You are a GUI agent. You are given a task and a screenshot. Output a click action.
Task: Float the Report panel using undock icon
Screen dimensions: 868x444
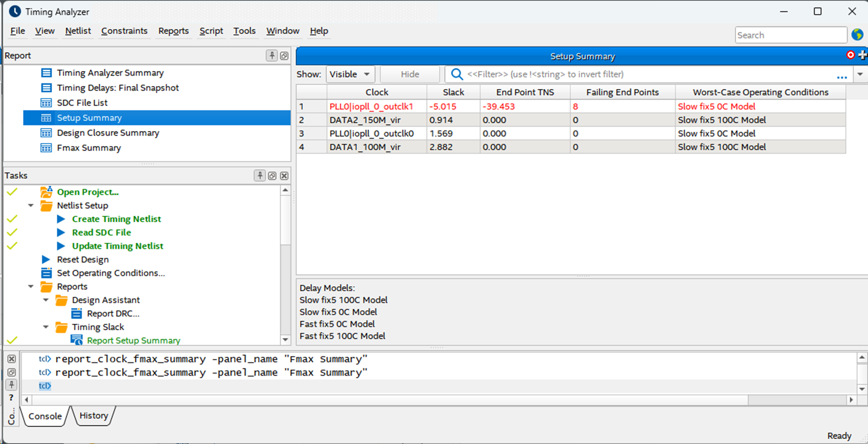tap(284, 56)
